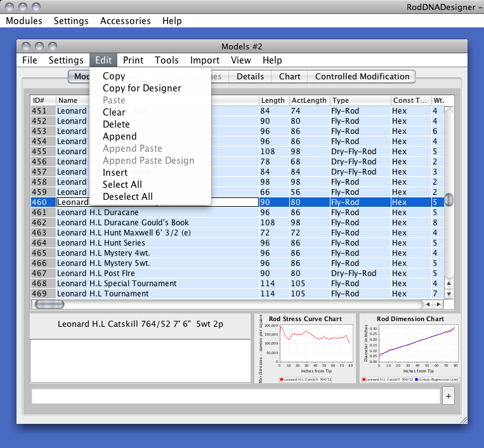This screenshot has width=484, height=448.
Task: Sort by the ID# column header
Action: 43,100
